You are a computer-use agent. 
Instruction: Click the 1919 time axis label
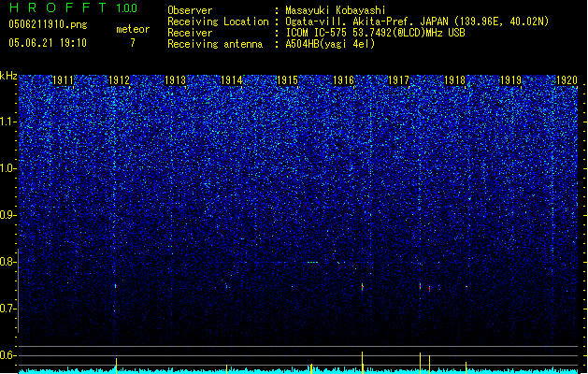[510, 80]
